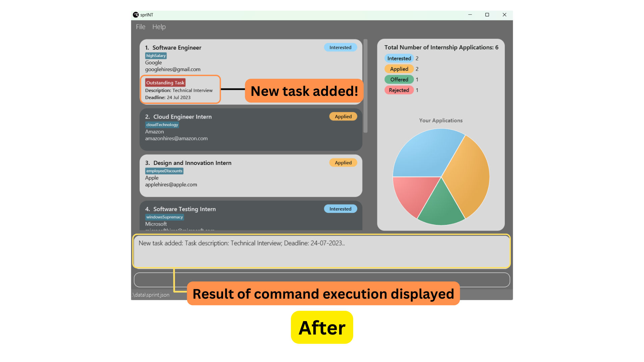This screenshot has height=362, width=644.
Task: Enable the command input field at bottom
Action: click(322, 279)
